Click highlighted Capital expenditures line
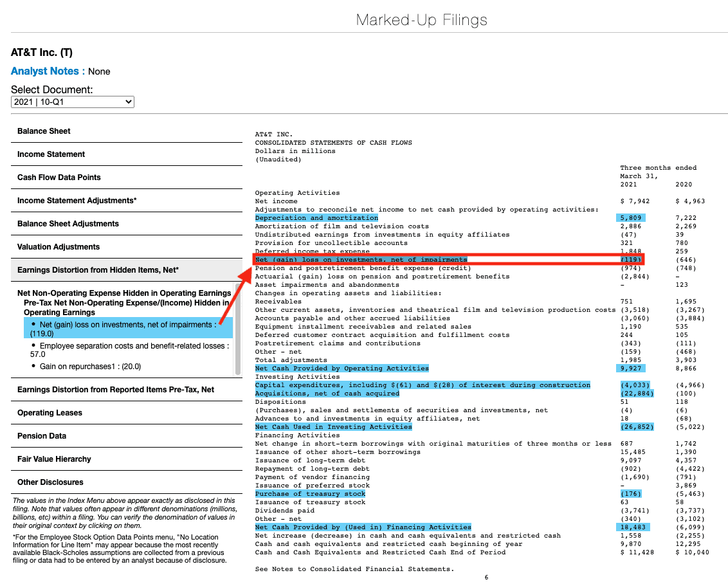This screenshot has width=728, height=582. (x=423, y=385)
